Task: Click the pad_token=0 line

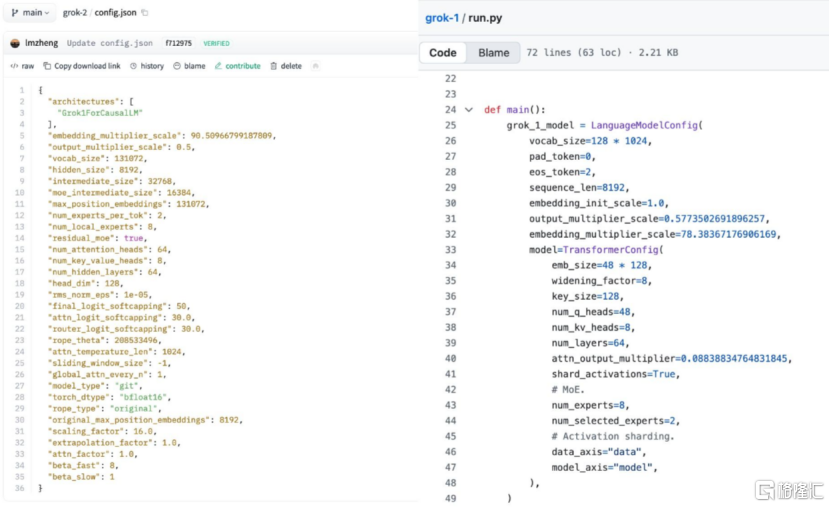Action: click(562, 157)
